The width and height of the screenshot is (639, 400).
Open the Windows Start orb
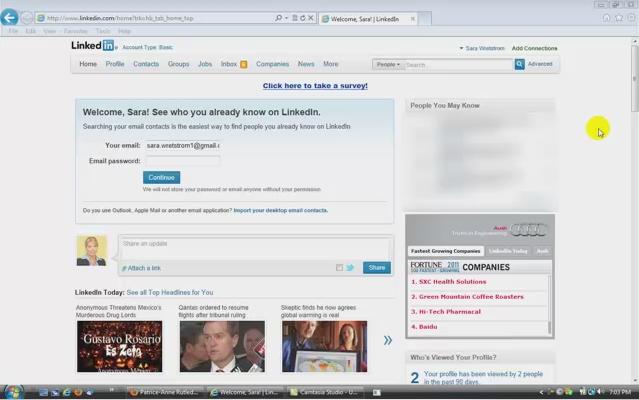[x=13, y=392]
